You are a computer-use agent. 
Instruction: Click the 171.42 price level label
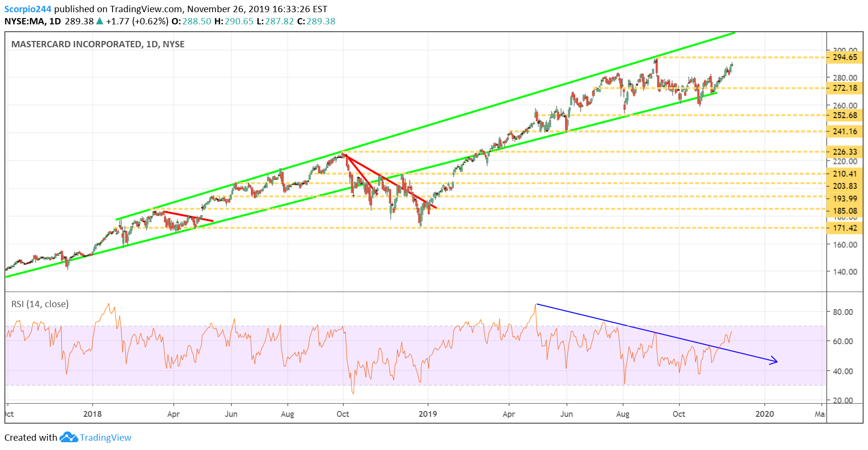point(845,228)
